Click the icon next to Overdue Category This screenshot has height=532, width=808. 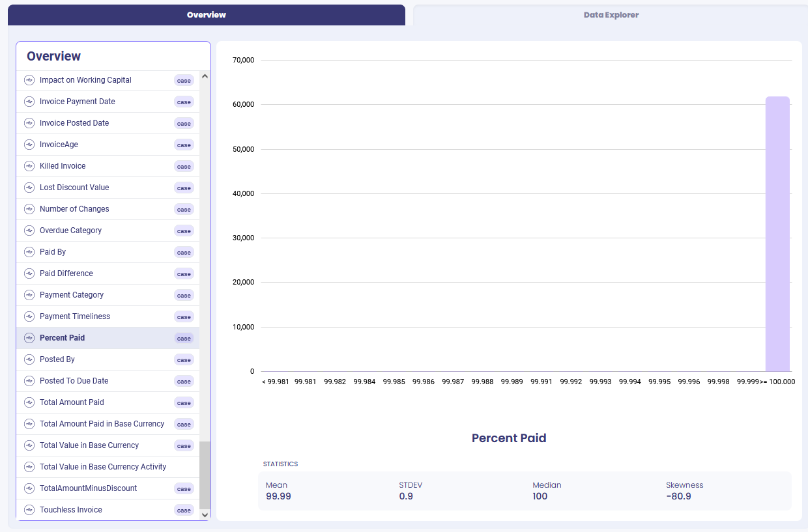(x=29, y=231)
